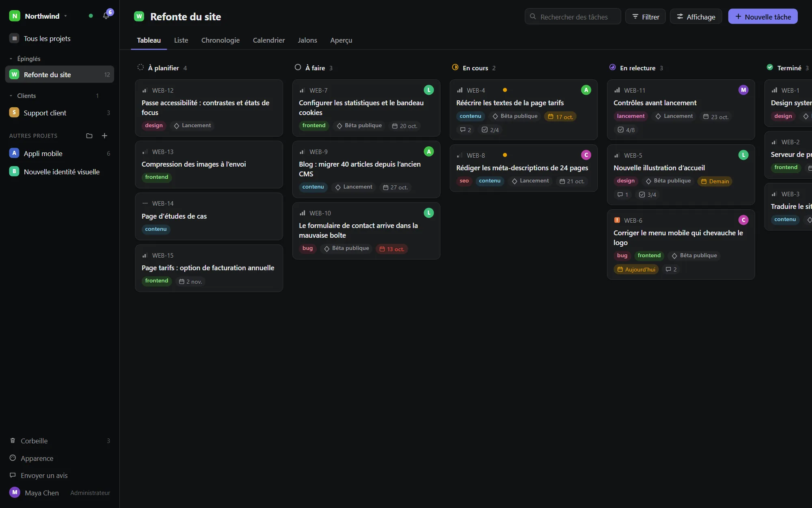
Task: Click the checklist 3/4 indicator on WEB-5
Action: 648,195
